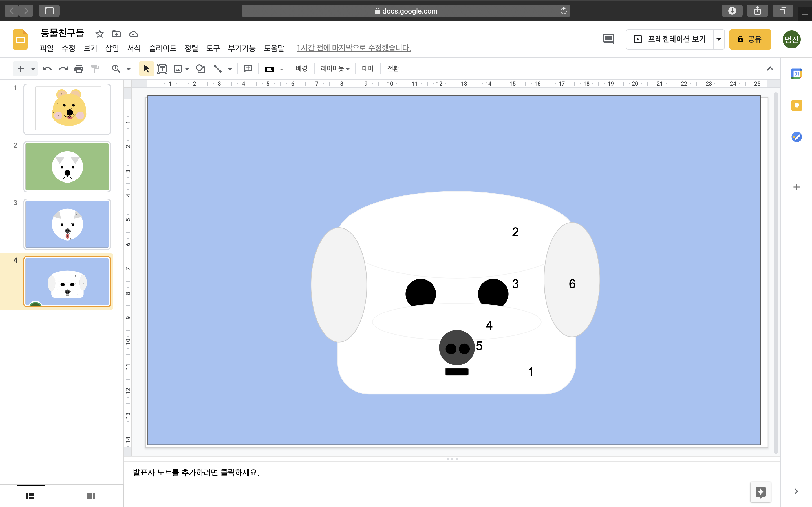Open comment history icon
The image size is (812, 507).
tap(608, 39)
